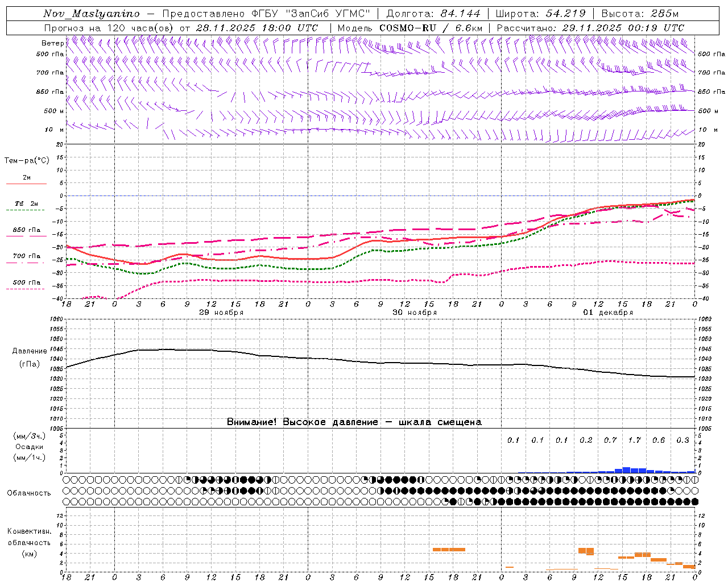This screenshot has width=728, height=582.
Task: Click the 0.2 precipitation amount value
Action: (x=586, y=440)
